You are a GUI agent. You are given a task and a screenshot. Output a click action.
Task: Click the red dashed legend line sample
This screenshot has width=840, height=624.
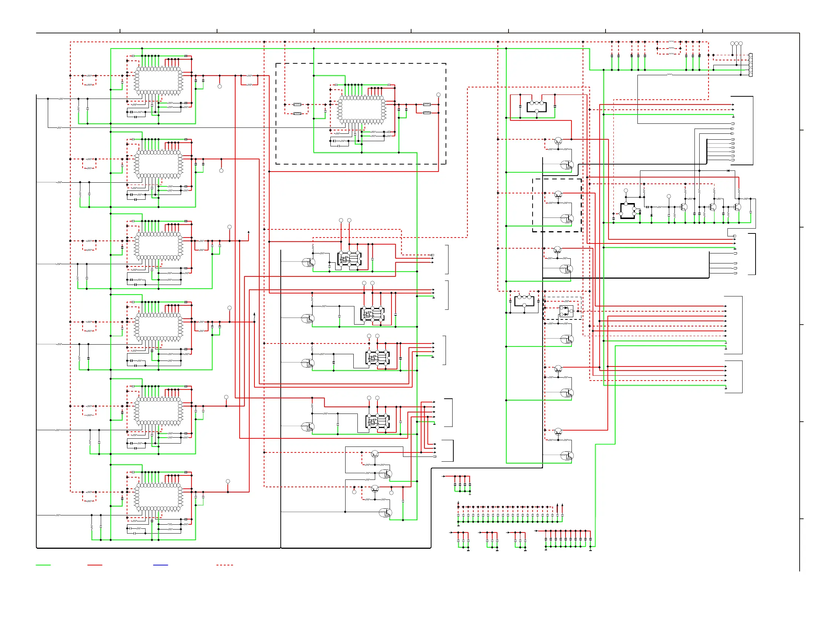tap(224, 565)
